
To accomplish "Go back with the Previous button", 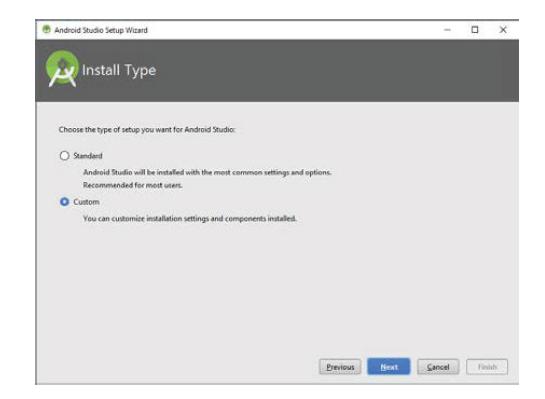I will pos(340,367).
